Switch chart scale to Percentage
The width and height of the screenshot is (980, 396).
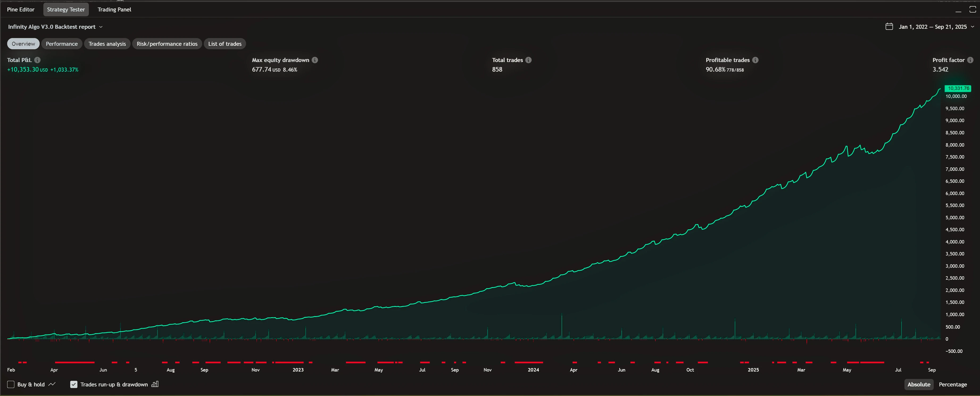(952, 385)
